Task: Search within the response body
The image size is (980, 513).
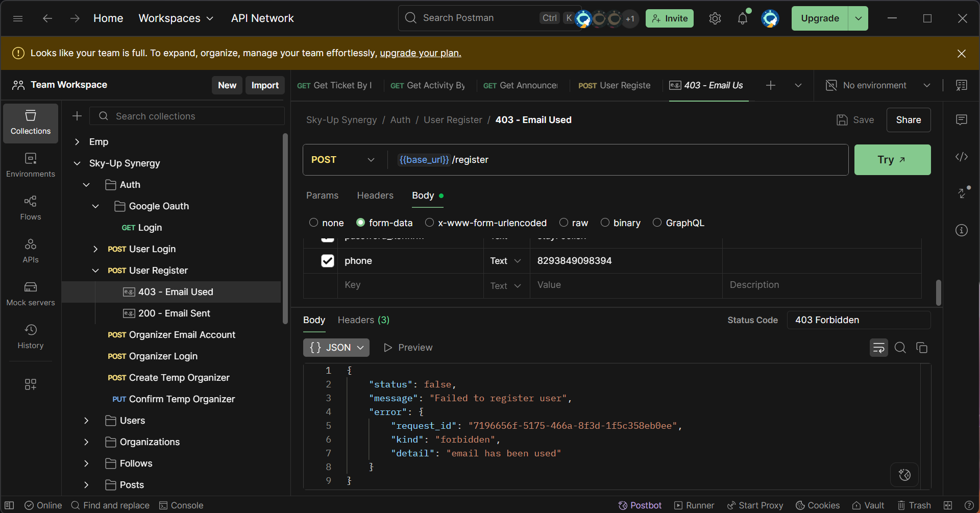Action: [900, 348]
